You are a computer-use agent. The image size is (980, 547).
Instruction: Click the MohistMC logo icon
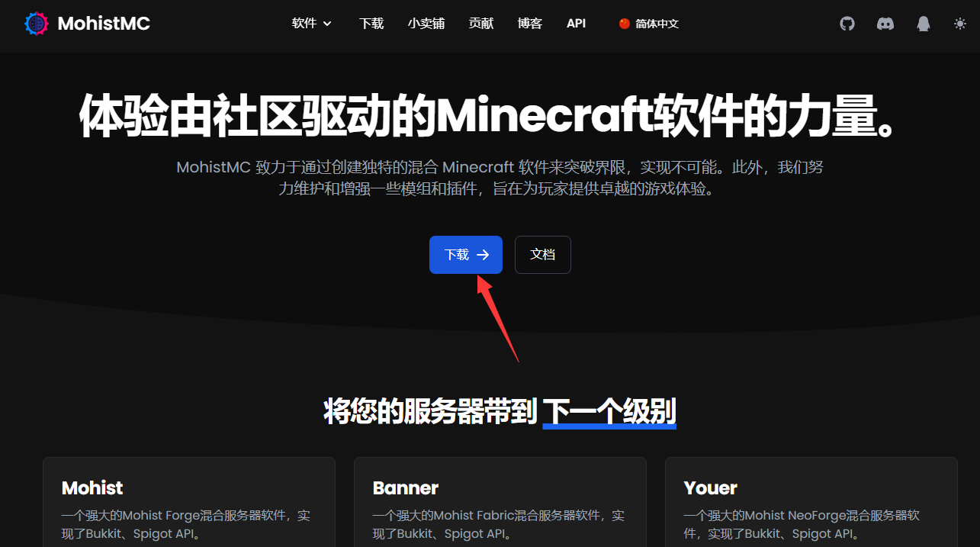(x=36, y=24)
